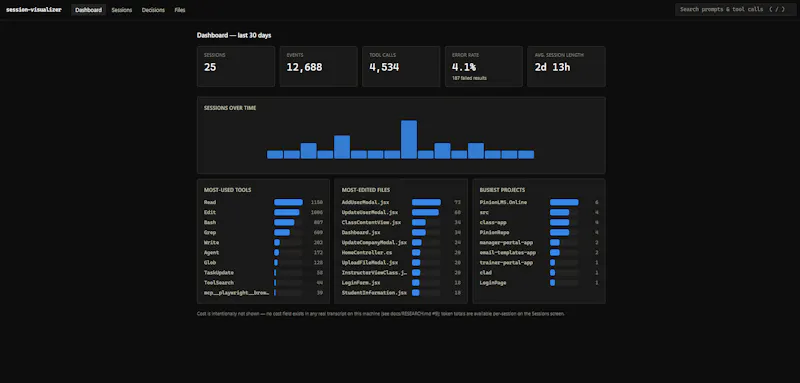Open the Files tab
This screenshot has height=383, width=800.
pos(180,10)
